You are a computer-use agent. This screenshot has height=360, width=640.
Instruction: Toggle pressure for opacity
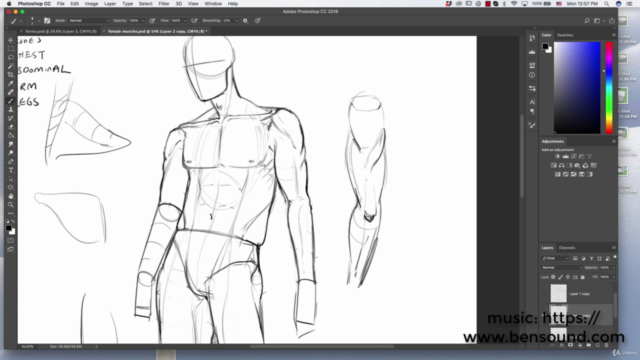[152, 20]
